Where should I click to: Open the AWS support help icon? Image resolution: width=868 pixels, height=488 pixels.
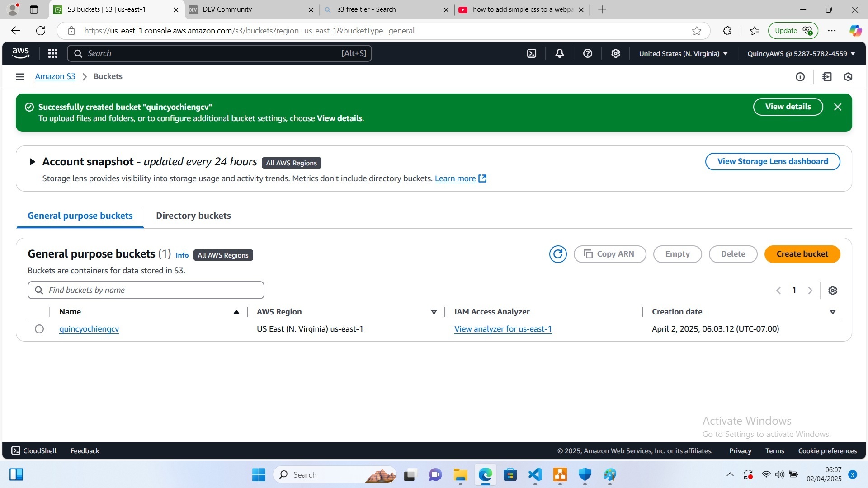(588, 53)
